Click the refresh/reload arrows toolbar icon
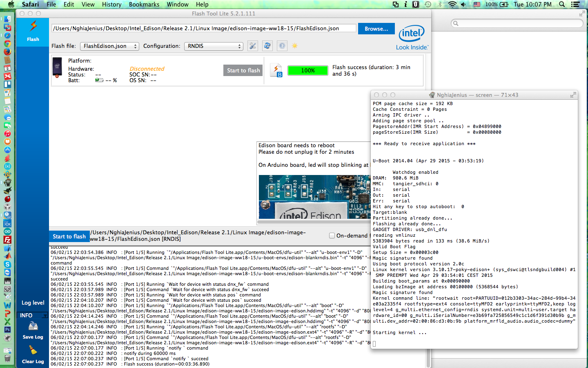Viewport: 588px width, 368px height. (267, 46)
